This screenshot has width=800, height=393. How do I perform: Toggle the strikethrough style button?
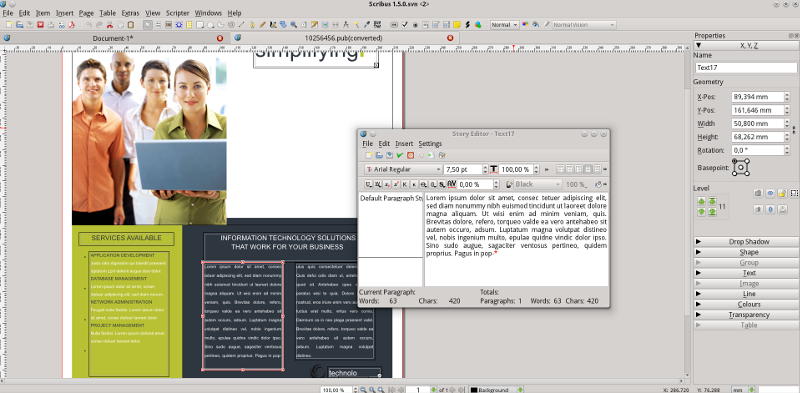pyautogui.click(x=423, y=184)
